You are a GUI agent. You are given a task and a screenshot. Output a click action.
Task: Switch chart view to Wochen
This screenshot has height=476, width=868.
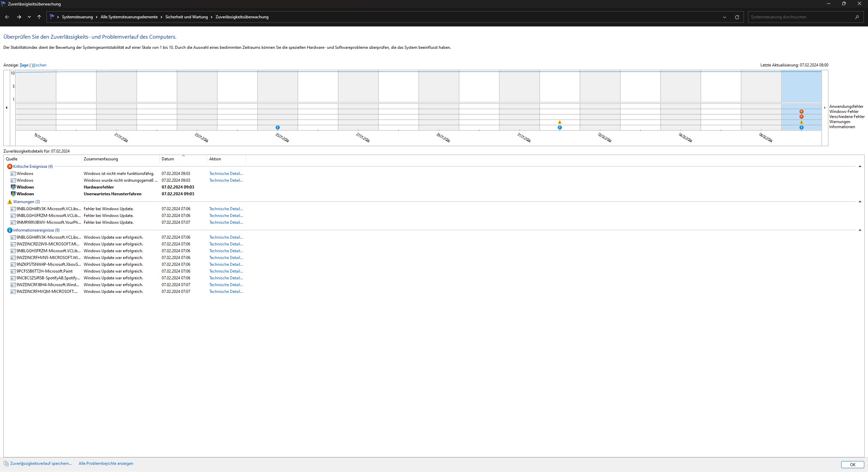[x=39, y=65]
